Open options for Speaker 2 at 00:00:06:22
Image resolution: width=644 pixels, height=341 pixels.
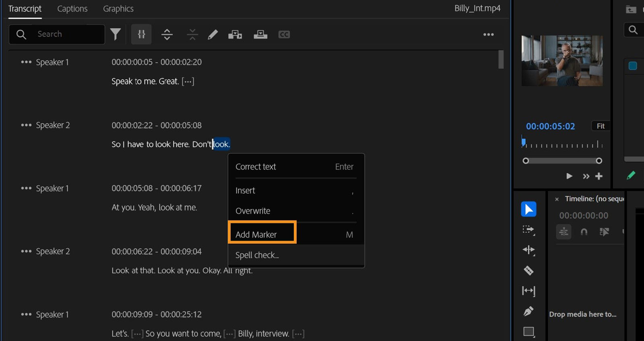coord(26,251)
